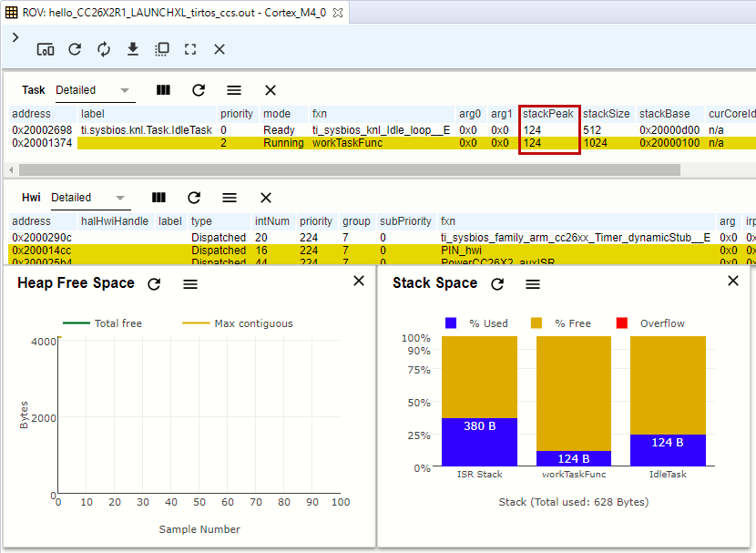Refresh the Stack Space chart
The width and height of the screenshot is (756, 553).
pyautogui.click(x=497, y=284)
